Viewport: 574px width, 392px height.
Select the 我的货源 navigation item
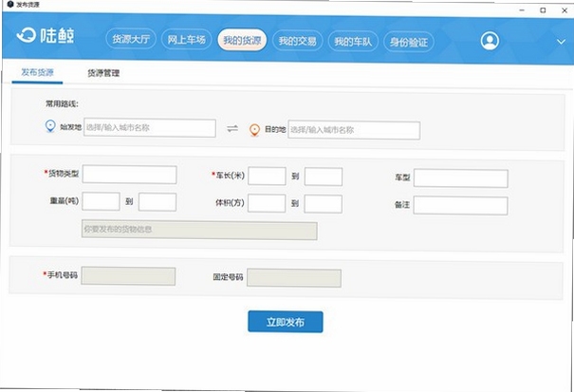pyautogui.click(x=242, y=40)
